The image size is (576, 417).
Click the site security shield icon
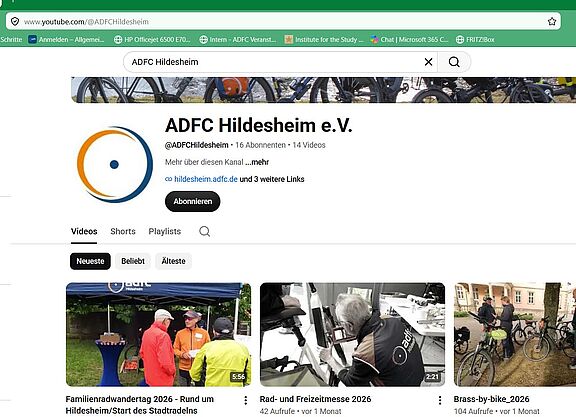click(15, 22)
